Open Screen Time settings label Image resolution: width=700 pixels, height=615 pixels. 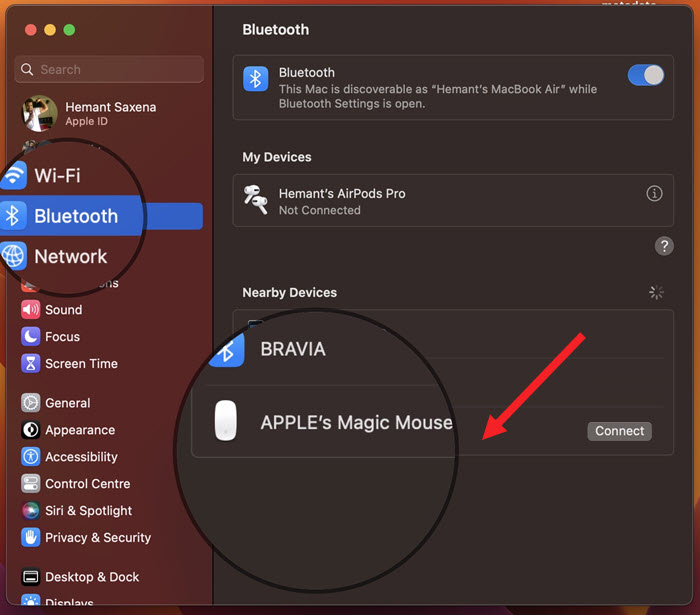pos(82,364)
